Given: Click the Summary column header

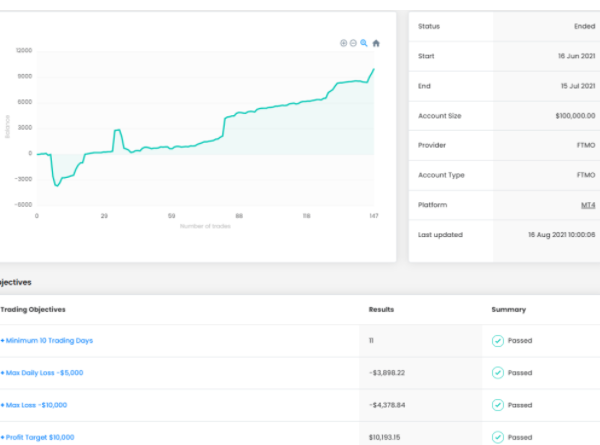Looking at the screenshot, I should click(x=507, y=309).
